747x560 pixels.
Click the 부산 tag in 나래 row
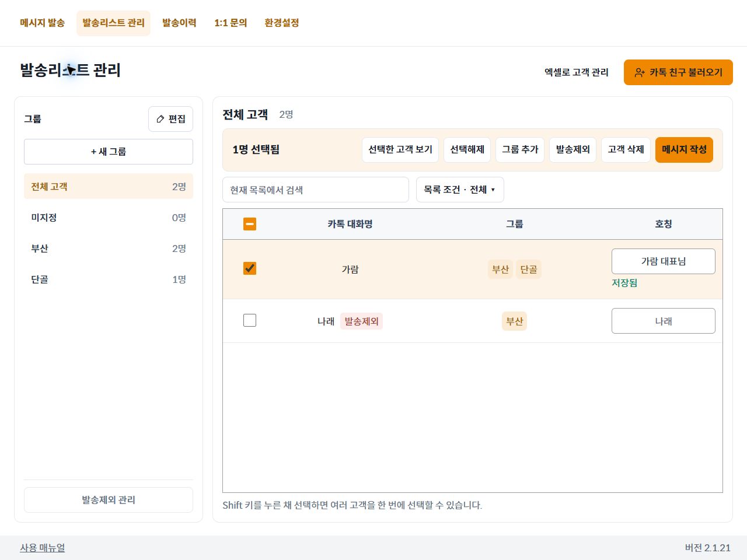pyautogui.click(x=515, y=321)
